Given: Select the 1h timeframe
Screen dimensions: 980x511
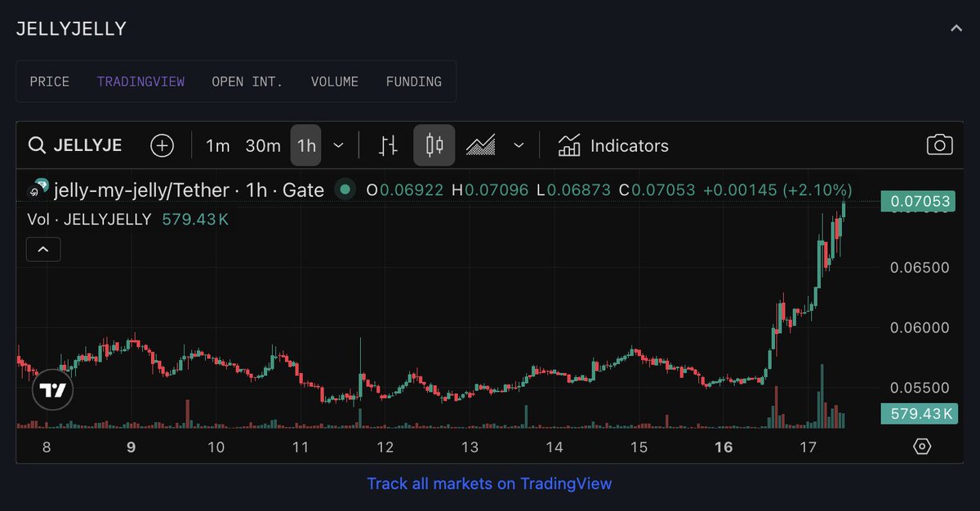Looking at the screenshot, I should [x=306, y=146].
